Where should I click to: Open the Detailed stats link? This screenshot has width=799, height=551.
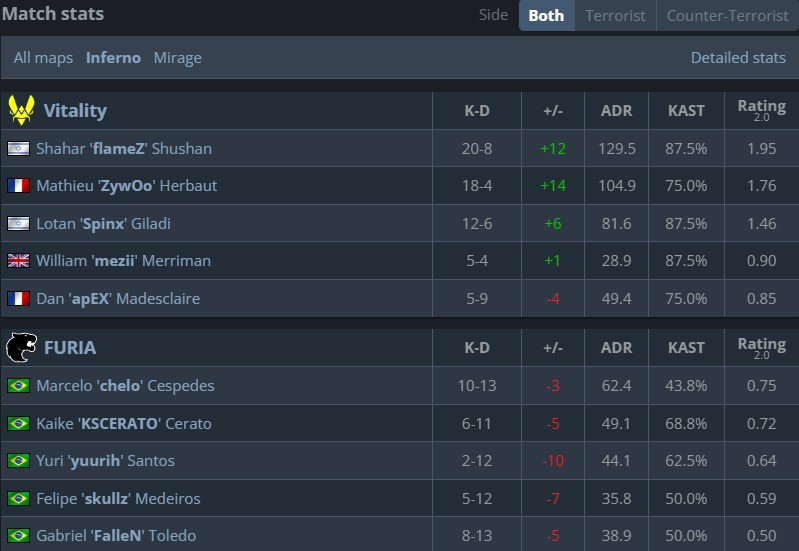click(738, 57)
